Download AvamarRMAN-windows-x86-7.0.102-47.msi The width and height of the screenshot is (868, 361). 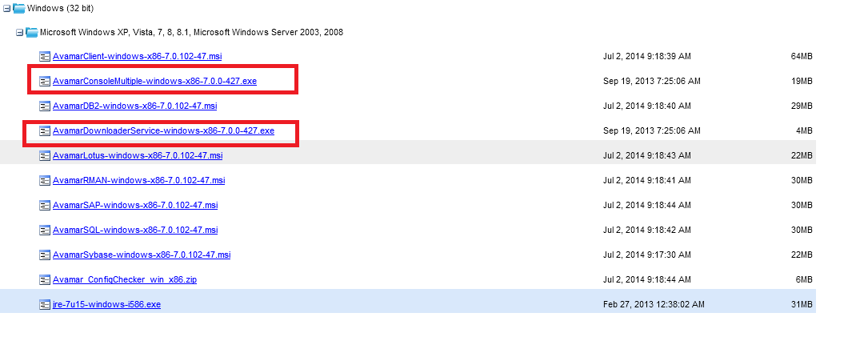tap(138, 181)
